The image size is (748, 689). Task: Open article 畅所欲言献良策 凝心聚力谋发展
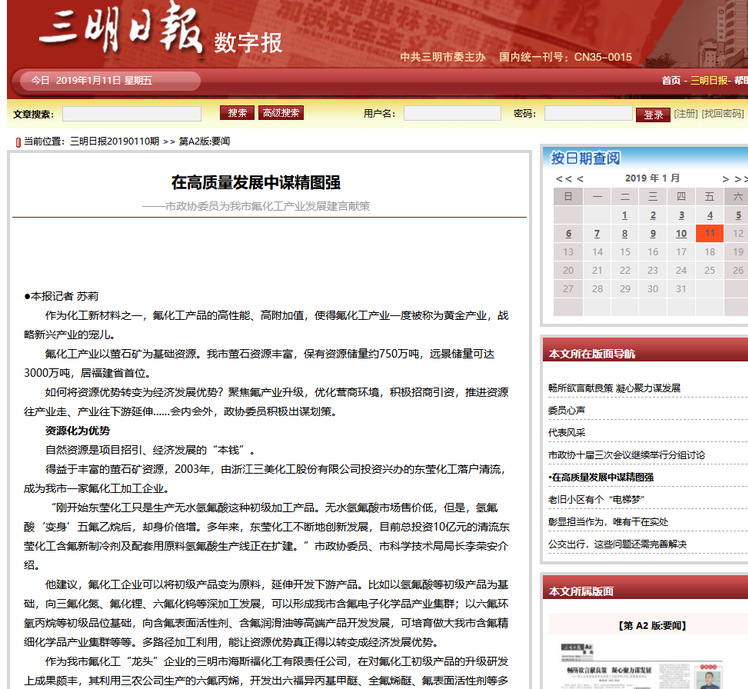tap(614, 388)
